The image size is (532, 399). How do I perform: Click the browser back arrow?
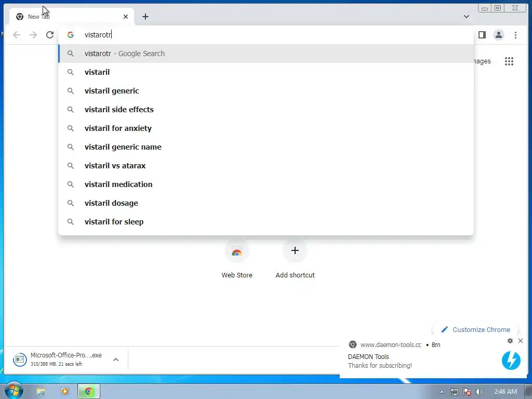tap(17, 35)
